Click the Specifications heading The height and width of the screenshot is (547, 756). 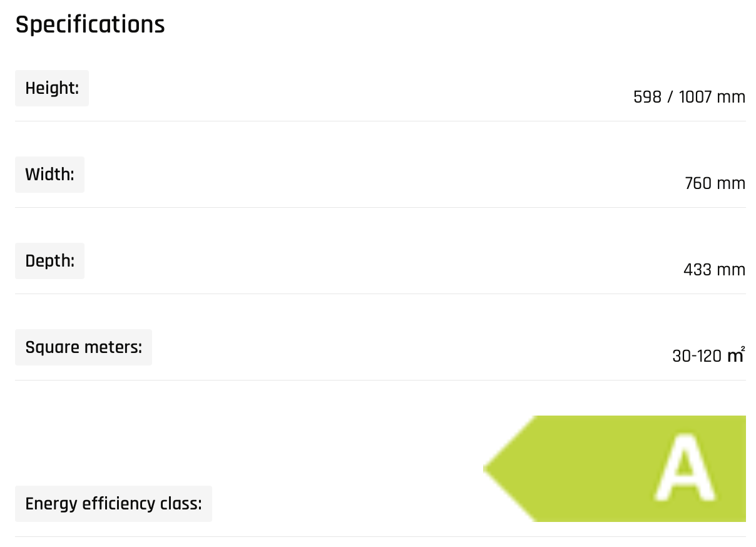(90, 24)
